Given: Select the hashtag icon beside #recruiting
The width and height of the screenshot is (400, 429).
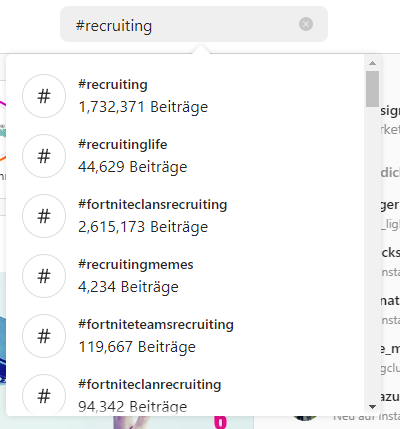Looking at the screenshot, I should [x=44, y=96].
